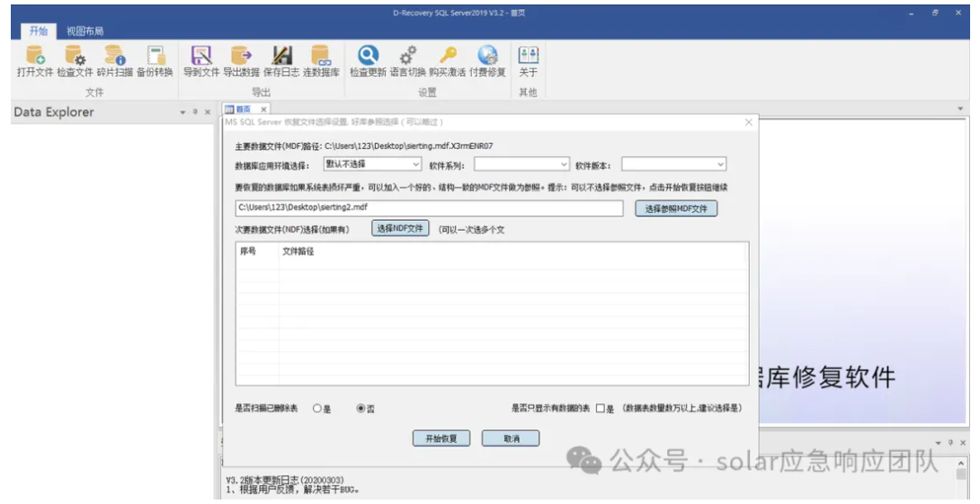Click the 检查更新 (Check Update) icon
Viewport: 980px width, 504px height.
(368, 59)
